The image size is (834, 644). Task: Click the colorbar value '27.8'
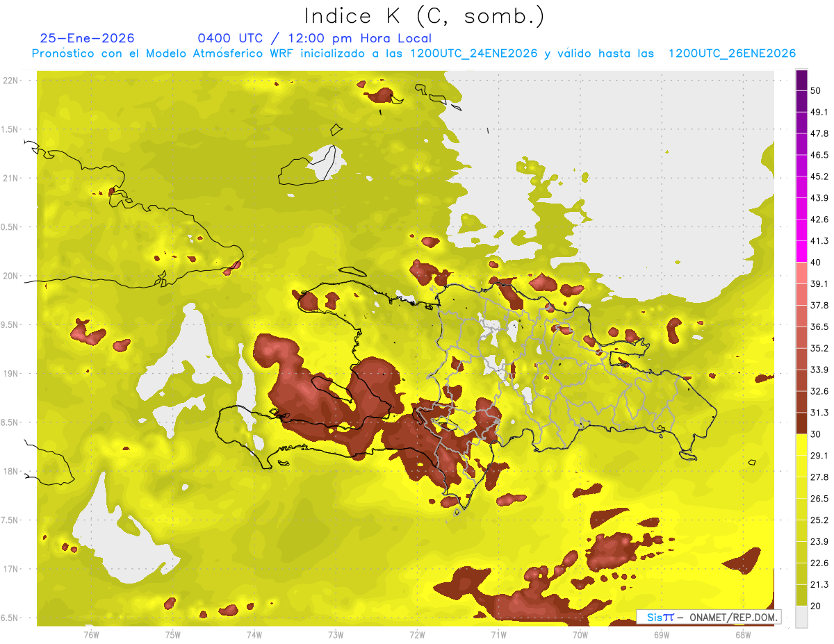[x=819, y=477]
